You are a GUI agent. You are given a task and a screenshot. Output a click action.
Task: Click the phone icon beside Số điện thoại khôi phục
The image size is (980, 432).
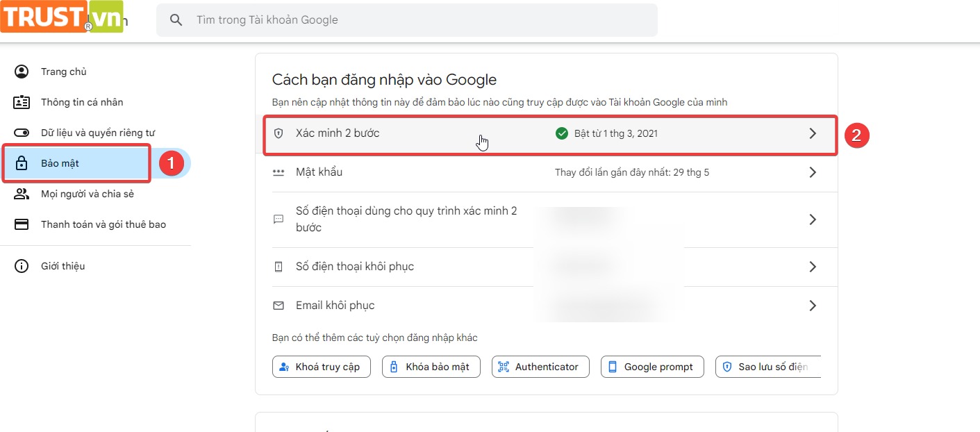[x=279, y=267]
